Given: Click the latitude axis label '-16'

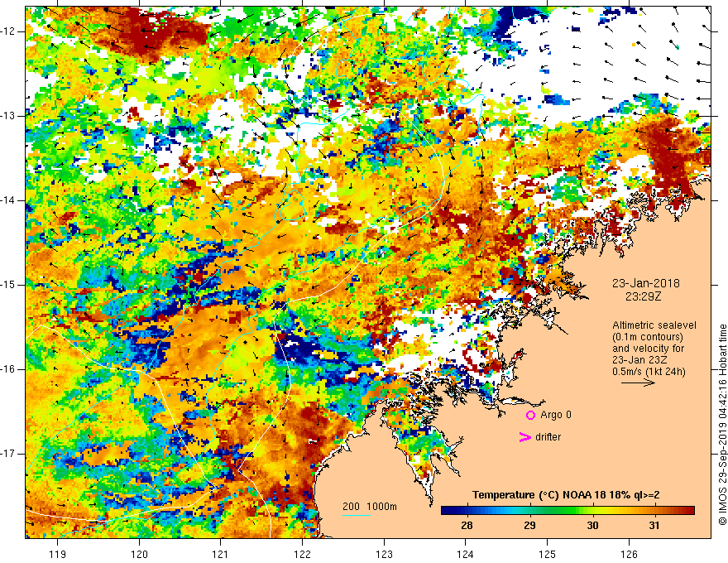Looking at the screenshot, I should click(8, 369).
